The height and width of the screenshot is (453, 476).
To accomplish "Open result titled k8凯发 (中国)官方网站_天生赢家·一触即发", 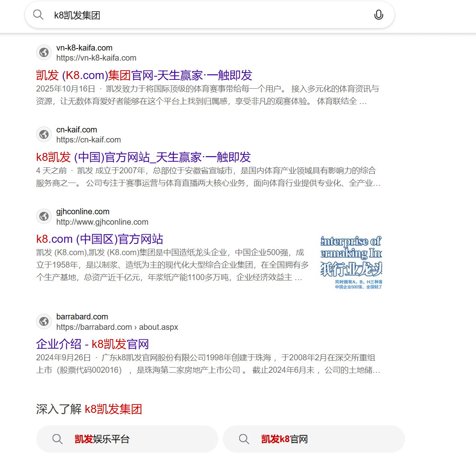I will [143, 157].
